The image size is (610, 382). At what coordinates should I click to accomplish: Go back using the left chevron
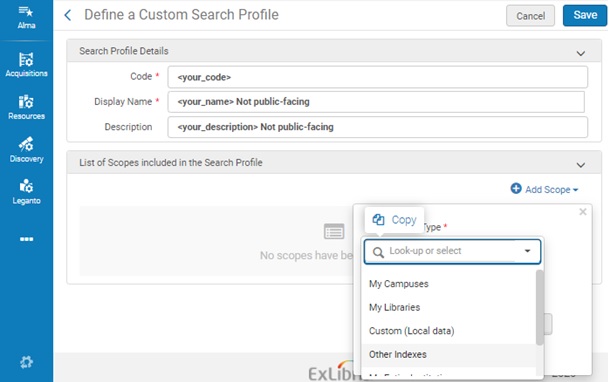(x=68, y=15)
